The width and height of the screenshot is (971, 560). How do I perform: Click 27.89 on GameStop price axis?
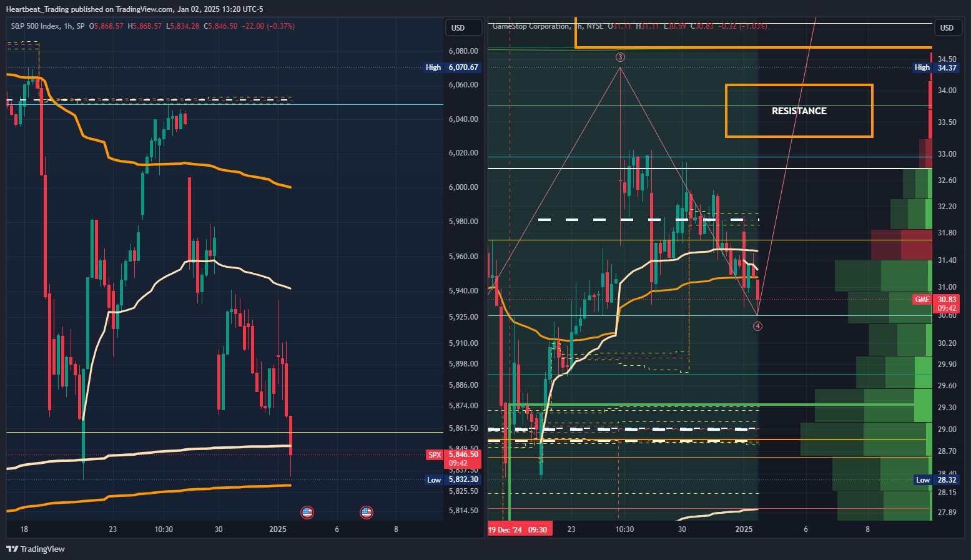[x=947, y=513]
